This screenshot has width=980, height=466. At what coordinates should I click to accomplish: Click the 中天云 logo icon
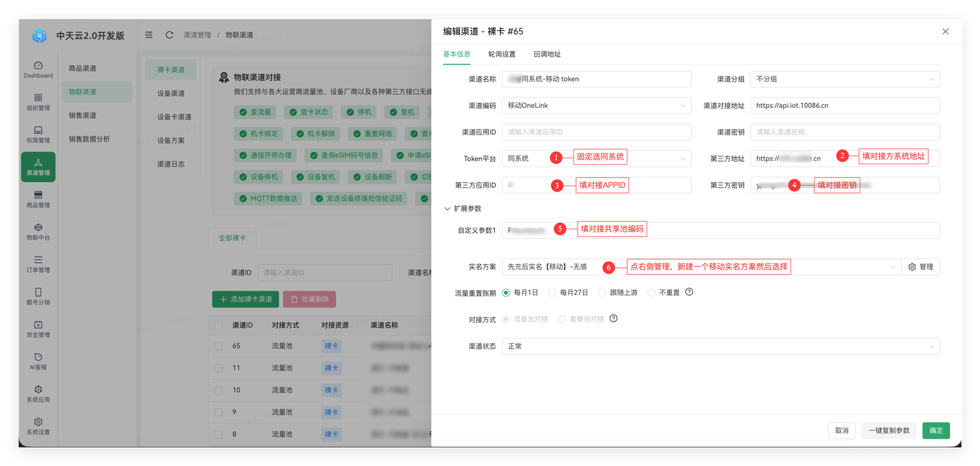39,36
